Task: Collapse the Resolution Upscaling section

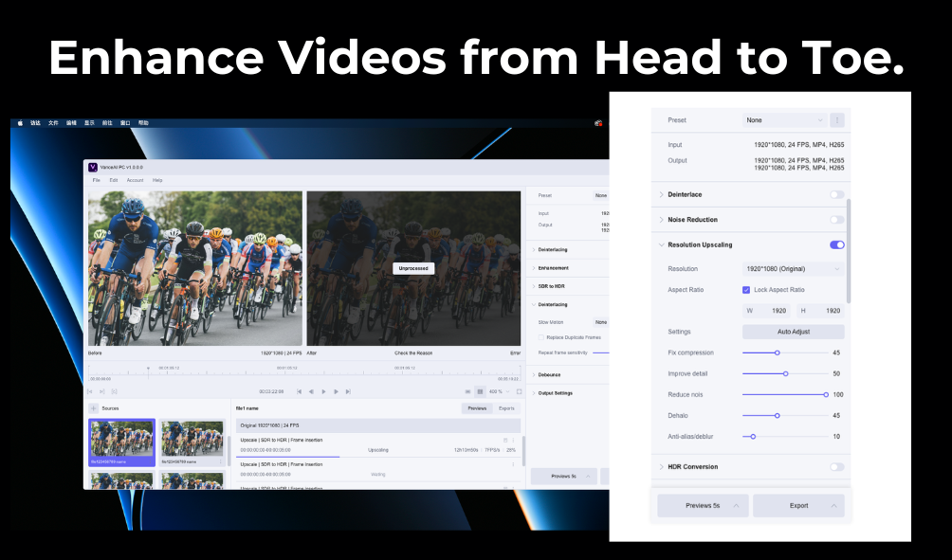Action: [x=661, y=245]
